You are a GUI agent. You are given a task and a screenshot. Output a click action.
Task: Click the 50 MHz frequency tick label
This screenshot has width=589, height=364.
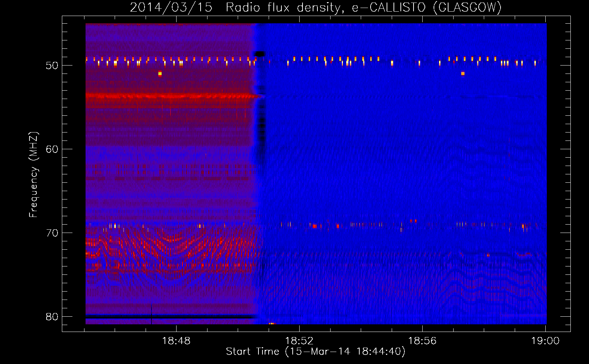pos(52,66)
